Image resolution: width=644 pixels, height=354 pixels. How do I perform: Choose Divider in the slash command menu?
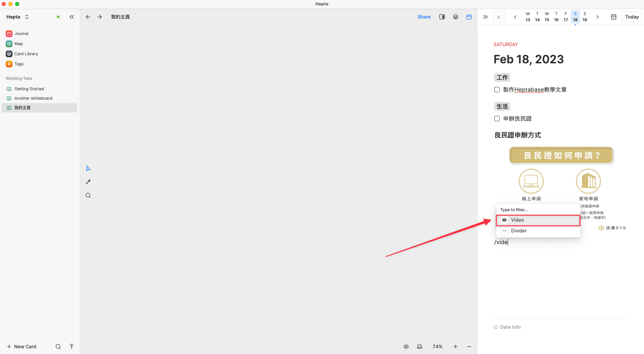tap(538, 231)
